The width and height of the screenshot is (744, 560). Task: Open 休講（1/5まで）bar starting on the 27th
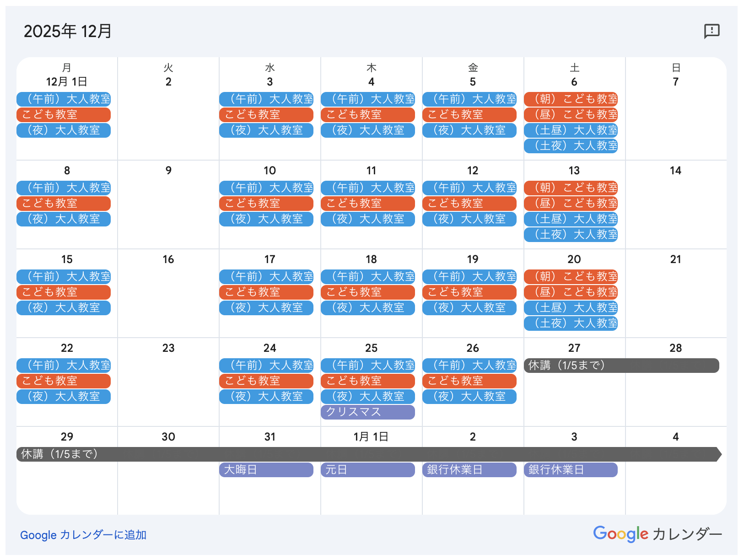621,365
